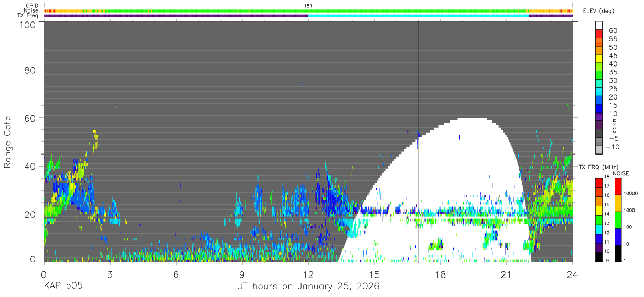Click the 'TX FRQ (MHz)' legend title
This screenshot has width=644, height=297.
pos(598,167)
